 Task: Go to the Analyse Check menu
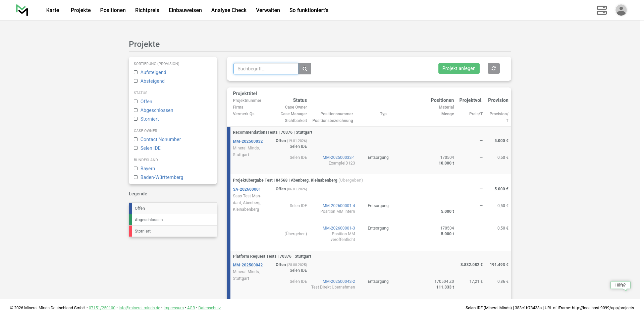click(x=229, y=10)
